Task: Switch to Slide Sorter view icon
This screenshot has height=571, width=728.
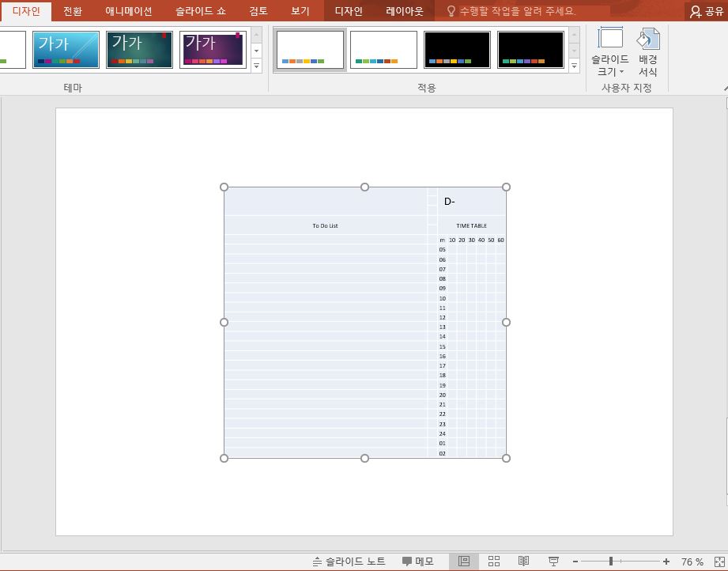Action: pos(494,562)
